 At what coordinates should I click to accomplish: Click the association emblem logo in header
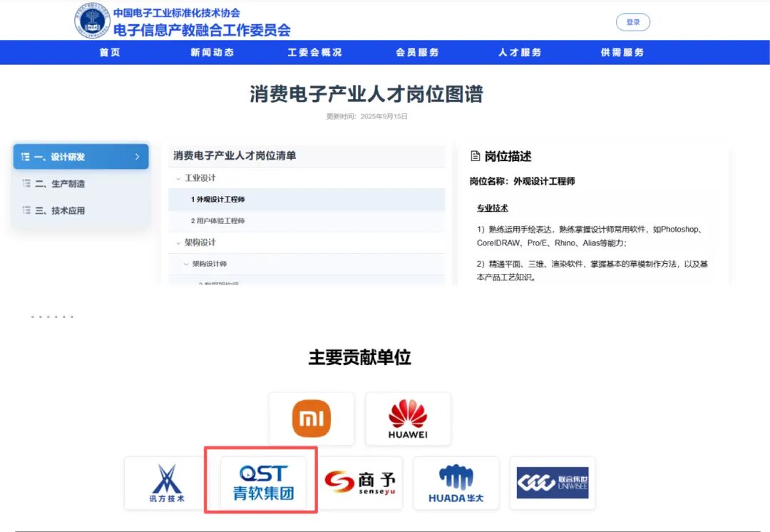[x=93, y=21]
